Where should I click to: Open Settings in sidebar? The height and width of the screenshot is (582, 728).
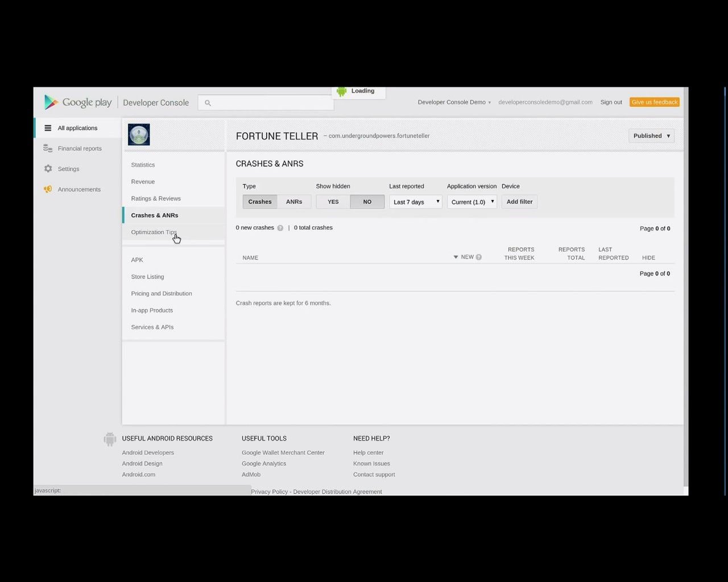68,169
